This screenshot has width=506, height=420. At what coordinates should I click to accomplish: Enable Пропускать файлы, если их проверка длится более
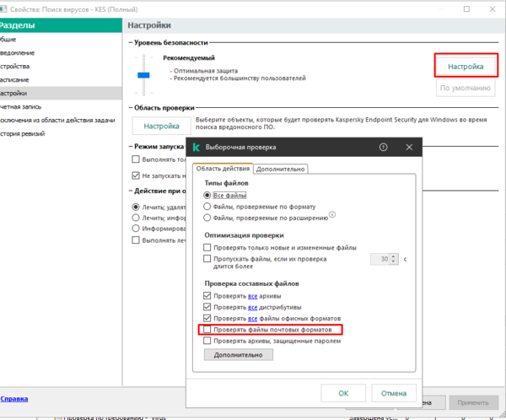207,259
